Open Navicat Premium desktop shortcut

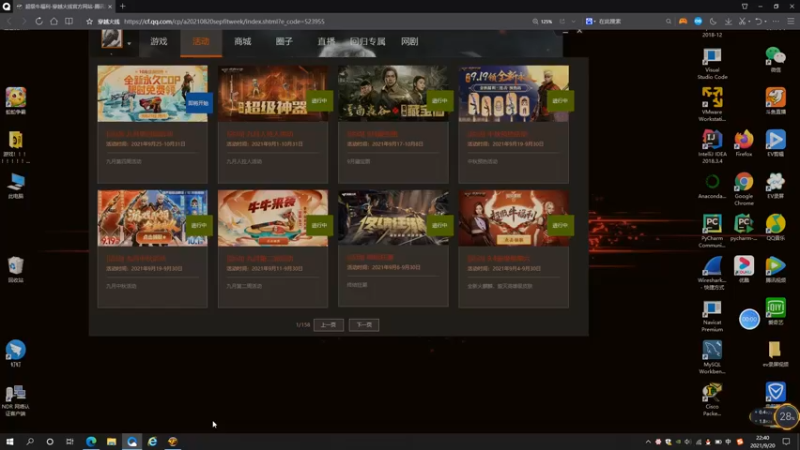[x=712, y=316]
